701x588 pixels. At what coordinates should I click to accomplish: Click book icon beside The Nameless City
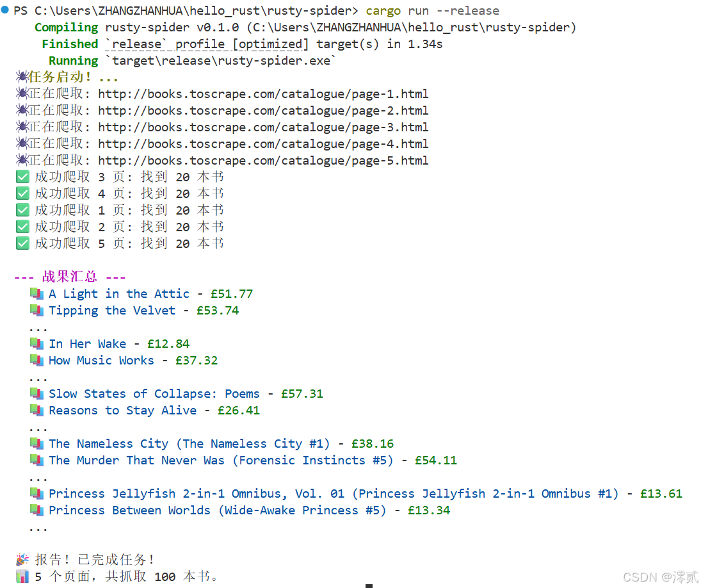[x=36, y=444]
